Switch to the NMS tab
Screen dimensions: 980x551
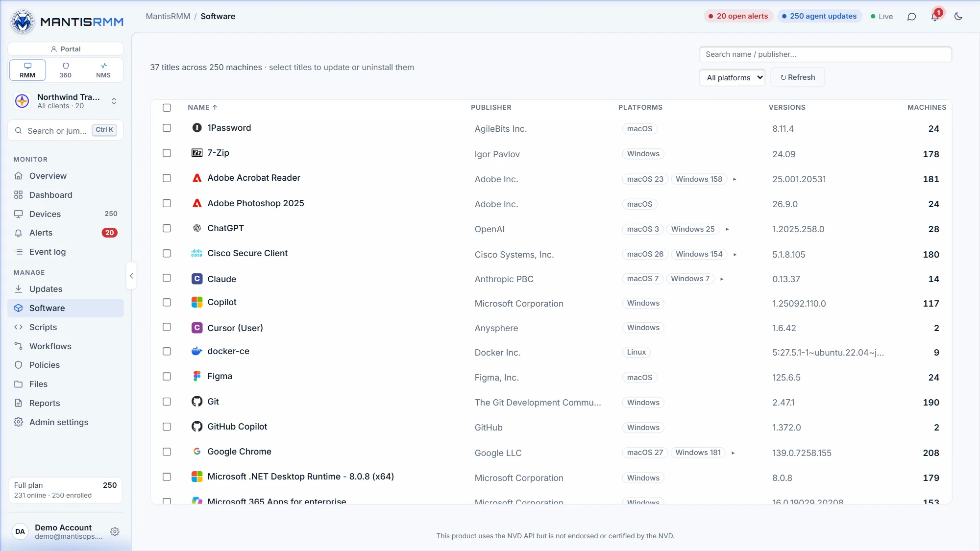coord(103,70)
